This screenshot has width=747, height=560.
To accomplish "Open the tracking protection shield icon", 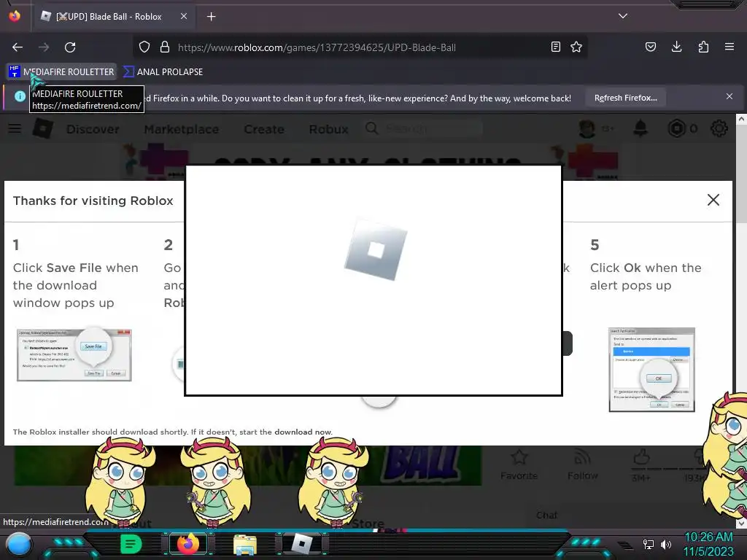I will point(144,47).
